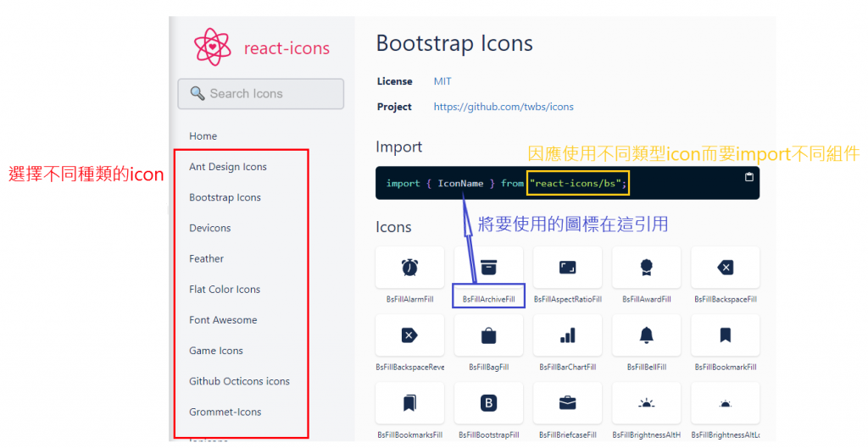
Task: Select the BsFillBookmarksFill double bookmark icon
Action: (x=409, y=403)
